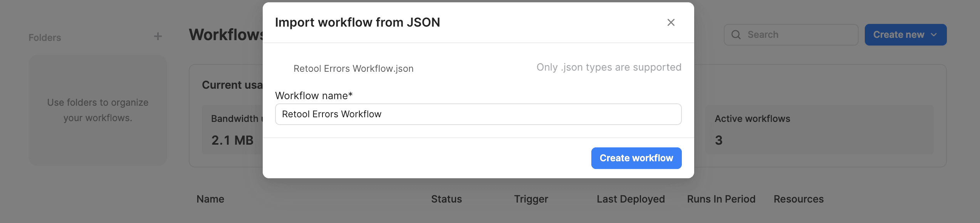Select the Workflow name text field
The width and height of the screenshot is (980, 223).
tap(478, 114)
